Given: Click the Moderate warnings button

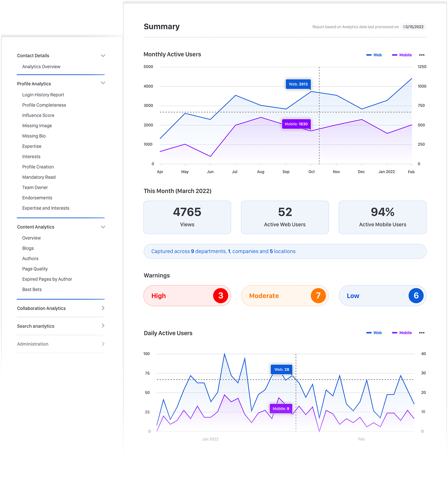Looking at the screenshot, I should [285, 296].
